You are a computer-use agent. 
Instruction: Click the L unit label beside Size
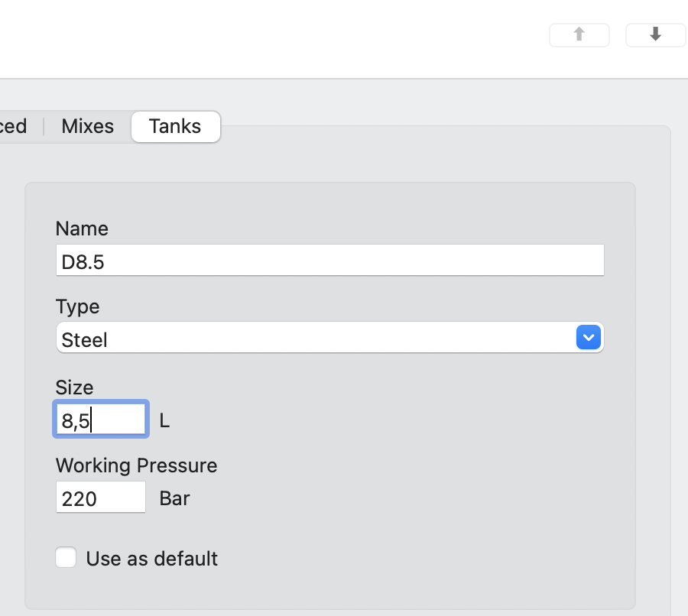pos(164,420)
